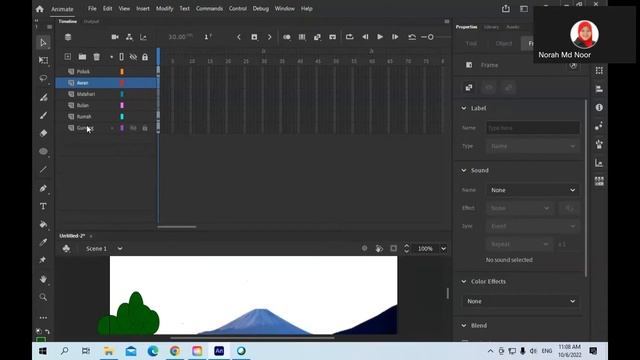The height and width of the screenshot is (360, 640).
Task: Open the Commands menu
Action: (209, 9)
